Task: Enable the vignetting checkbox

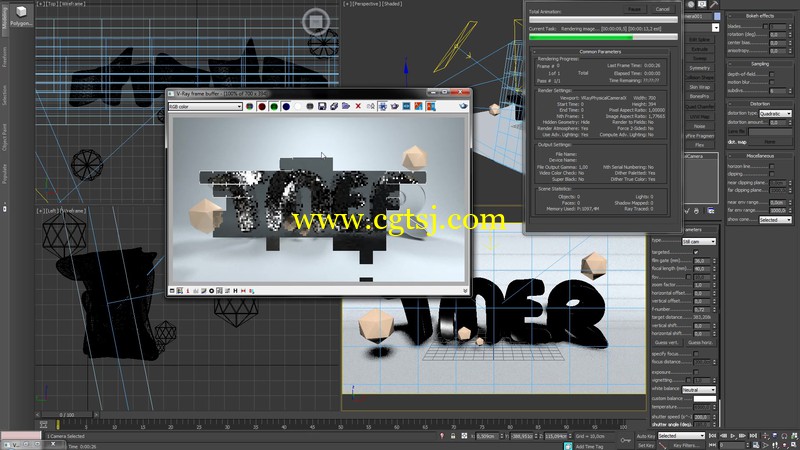Action: [688, 380]
